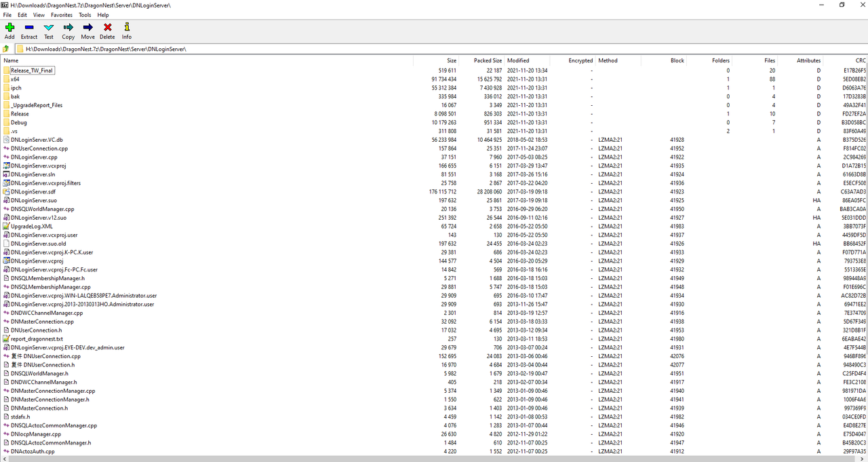The width and height of the screenshot is (868, 462).
Task: Go up one folder level icon
Action: [6, 49]
